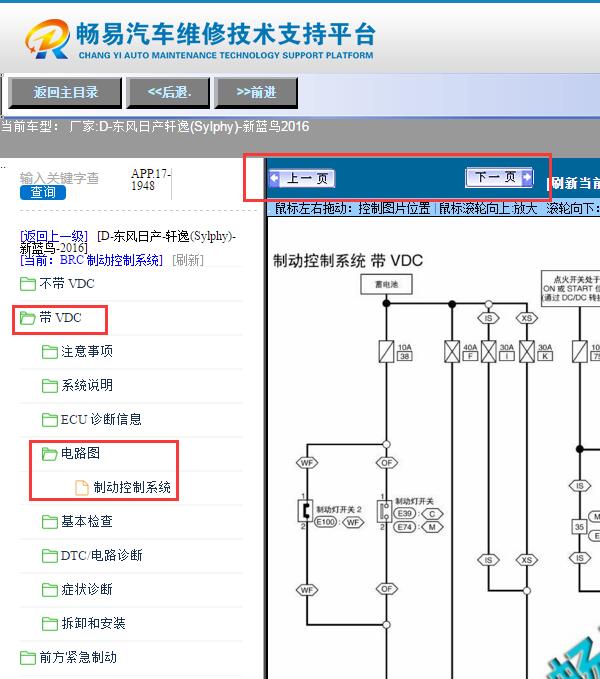Expand the ECU 诊断信息 folder
The image size is (600, 679).
101,420
